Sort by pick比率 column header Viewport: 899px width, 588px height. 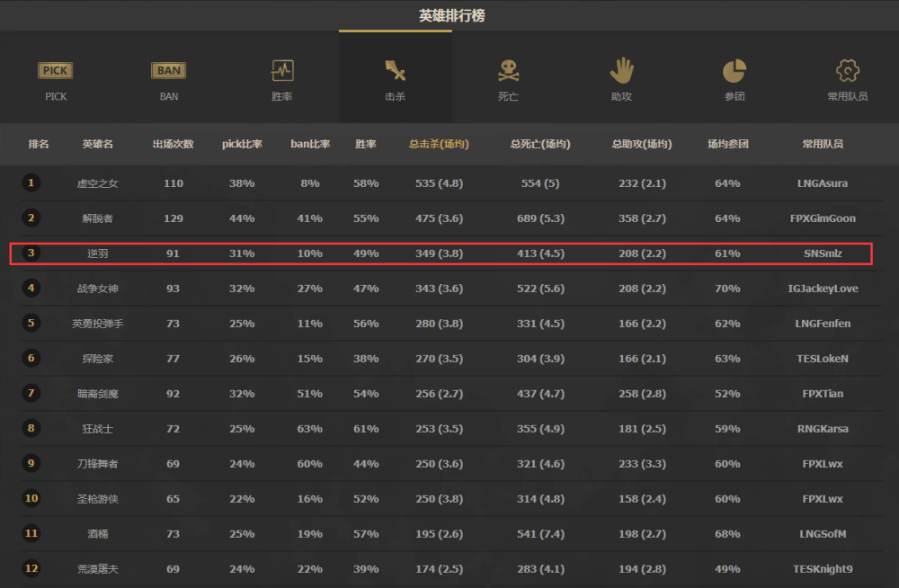click(x=242, y=144)
